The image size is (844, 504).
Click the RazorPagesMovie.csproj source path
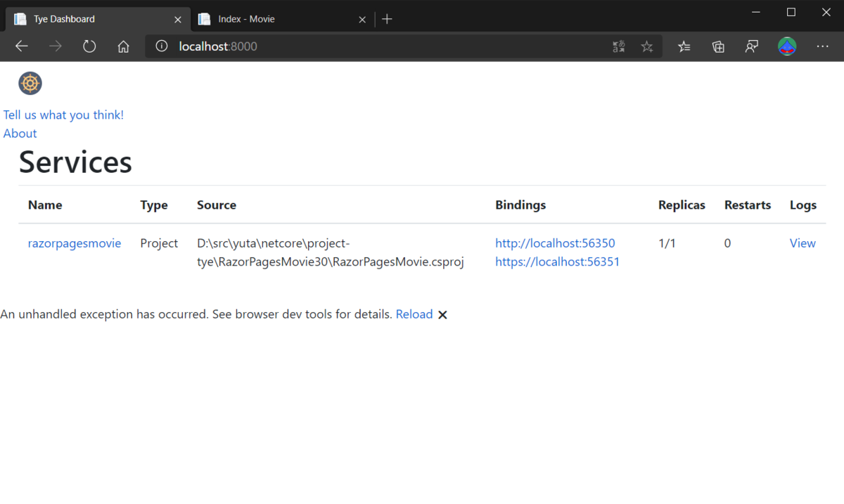(331, 252)
